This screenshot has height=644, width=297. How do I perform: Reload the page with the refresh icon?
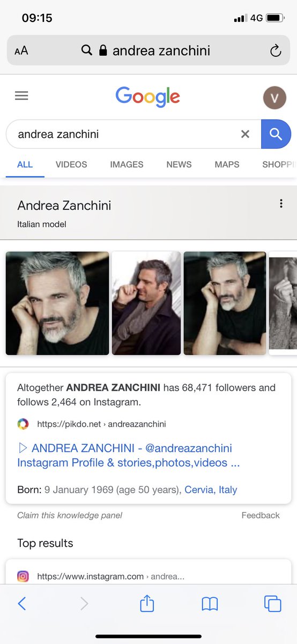coord(275,51)
